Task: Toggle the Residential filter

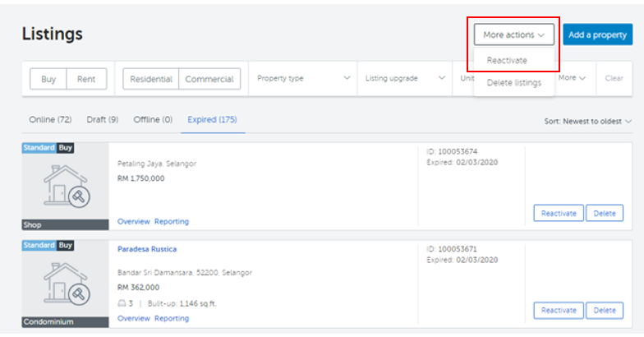Action: point(151,79)
